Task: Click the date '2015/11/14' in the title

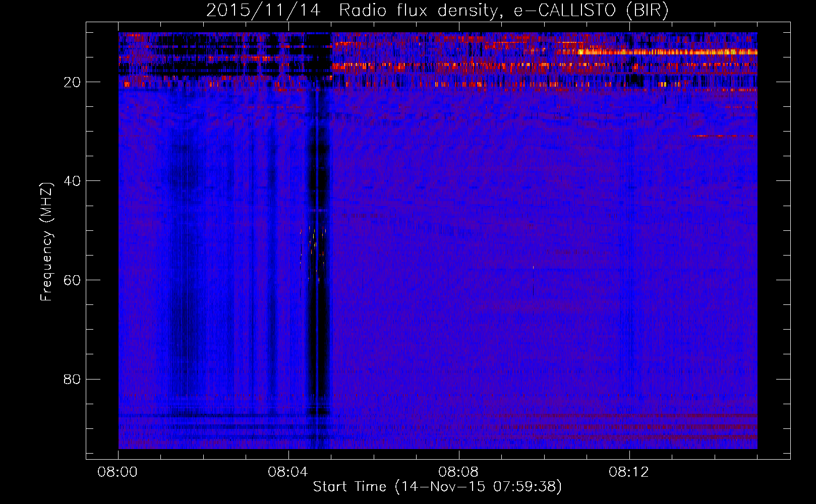Action: 263,11
